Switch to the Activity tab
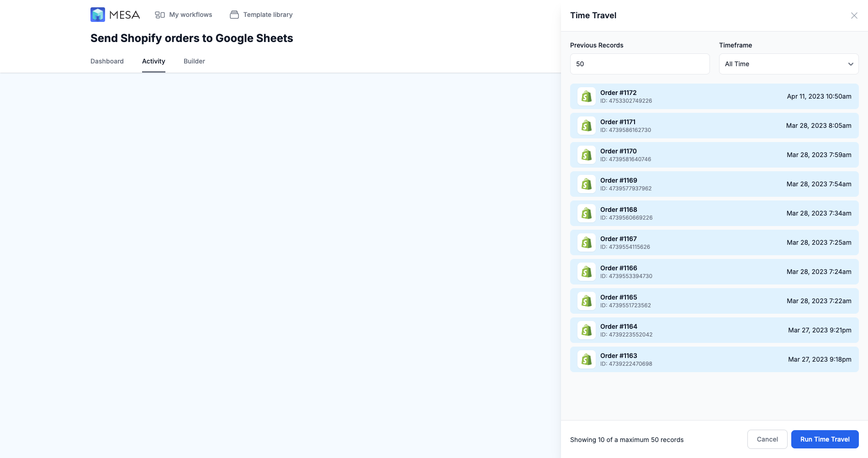Screen dimensions: 868x458 (x=153, y=61)
